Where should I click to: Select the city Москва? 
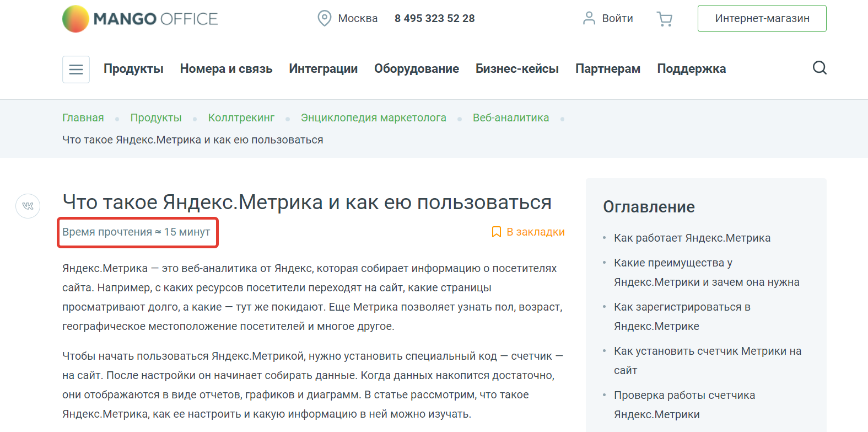coord(358,18)
